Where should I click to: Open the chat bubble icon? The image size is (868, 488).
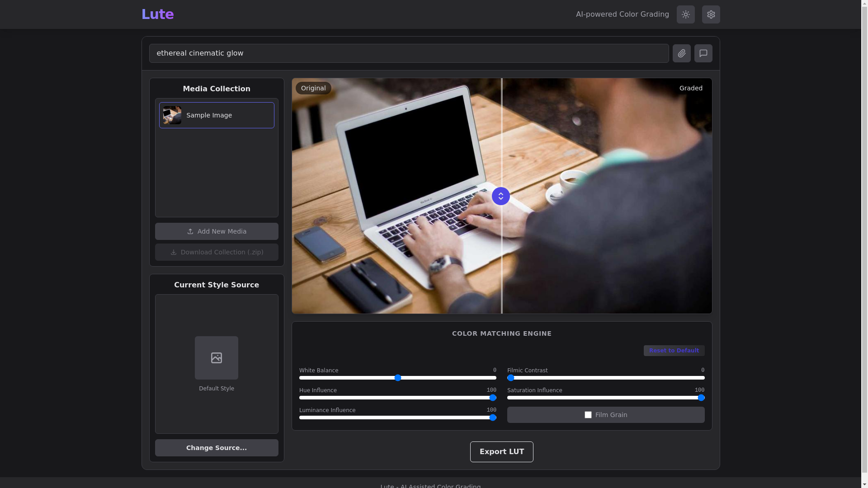(703, 53)
